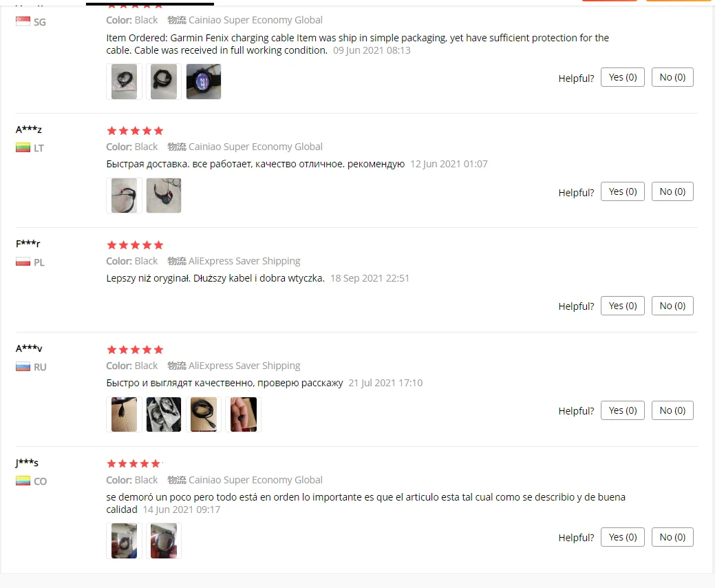
Task: Click the Poland flag icon next to PL
Action: coord(23,262)
